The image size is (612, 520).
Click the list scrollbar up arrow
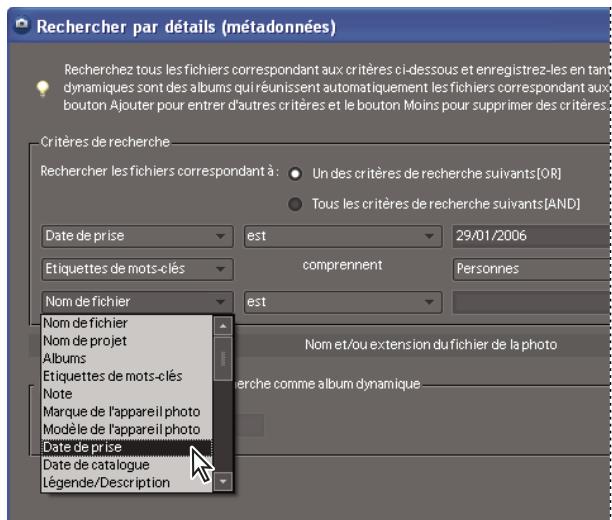223,326
